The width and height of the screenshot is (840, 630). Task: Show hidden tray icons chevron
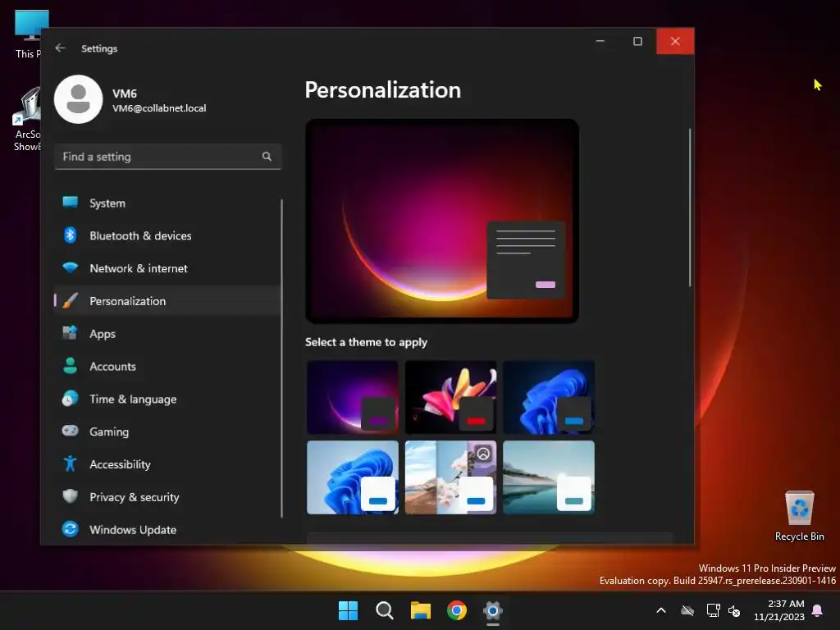pos(661,610)
